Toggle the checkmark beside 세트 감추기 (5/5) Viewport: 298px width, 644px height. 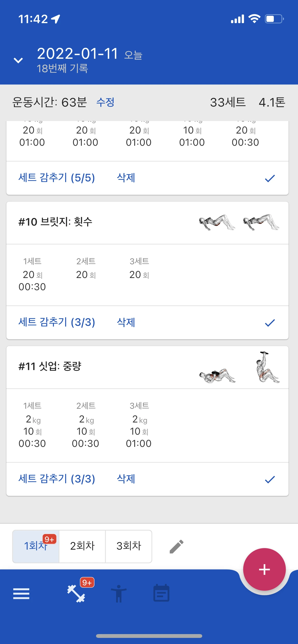point(270,178)
